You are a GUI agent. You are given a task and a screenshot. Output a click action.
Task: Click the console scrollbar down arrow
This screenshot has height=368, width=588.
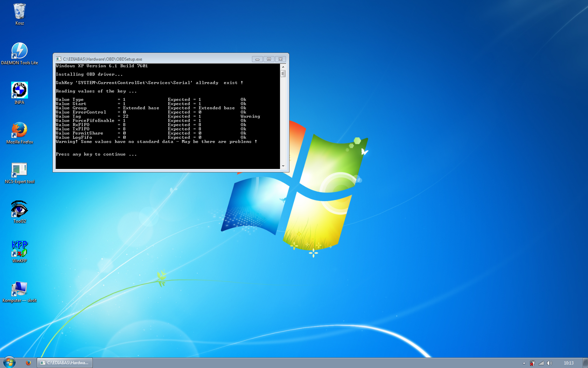(283, 166)
